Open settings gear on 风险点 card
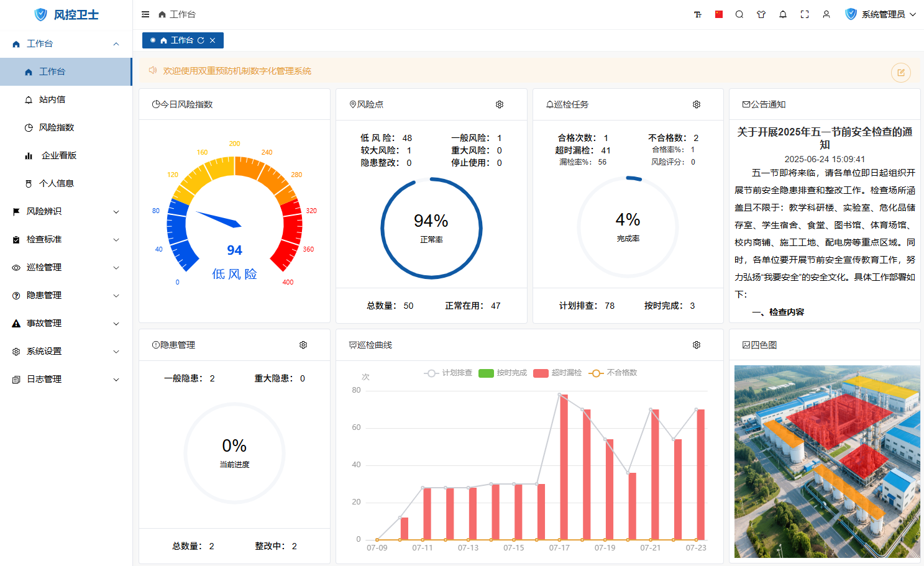 (x=500, y=104)
